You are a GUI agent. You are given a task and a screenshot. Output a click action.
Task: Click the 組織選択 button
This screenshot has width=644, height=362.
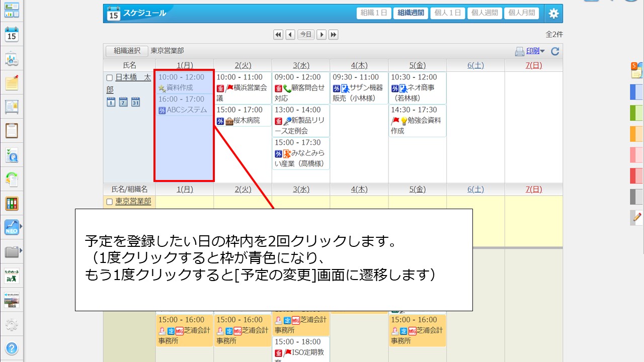click(127, 51)
